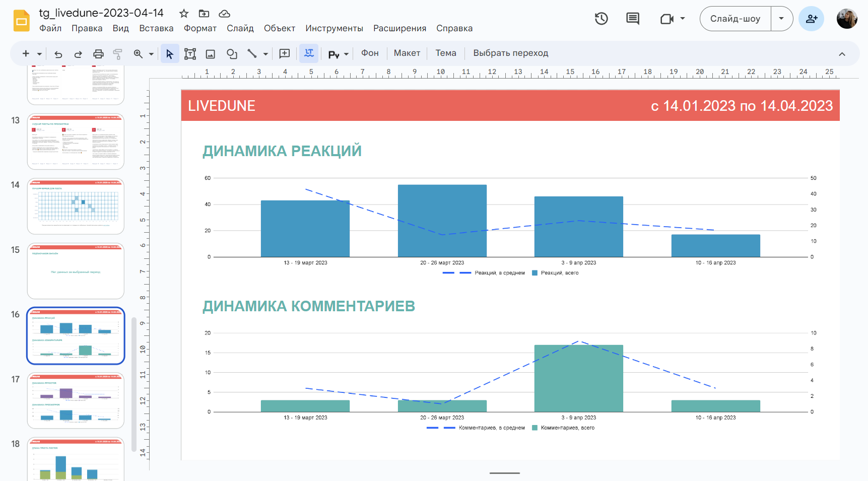The image size is (868, 481).
Task: Check the cloud document status icon
Action: pyautogui.click(x=224, y=14)
